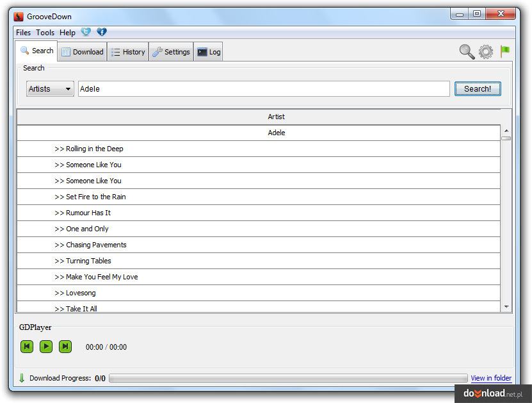This screenshot has width=532, height=403.
Task: Select the song Rumour Has It
Action: point(259,213)
